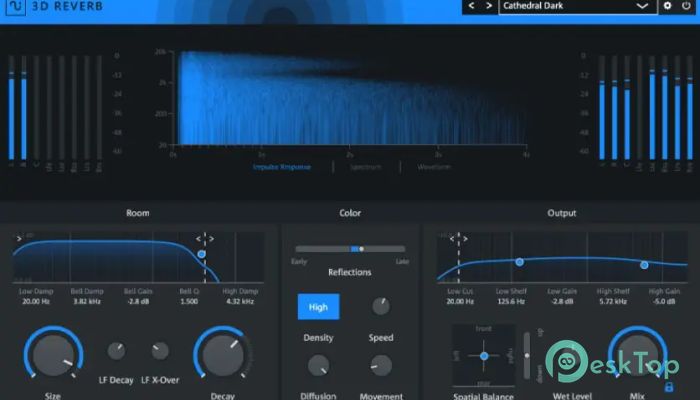The width and height of the screenshot is (700, 400).
Task: Toggle the High density button
Action: [318, 307]
